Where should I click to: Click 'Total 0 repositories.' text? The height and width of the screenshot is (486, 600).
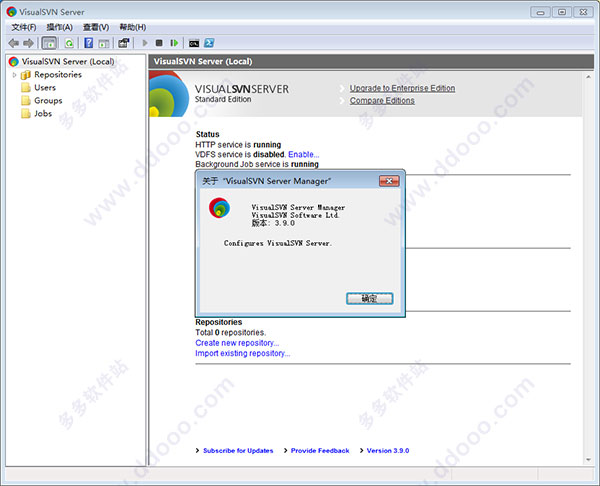click(230, 333)
